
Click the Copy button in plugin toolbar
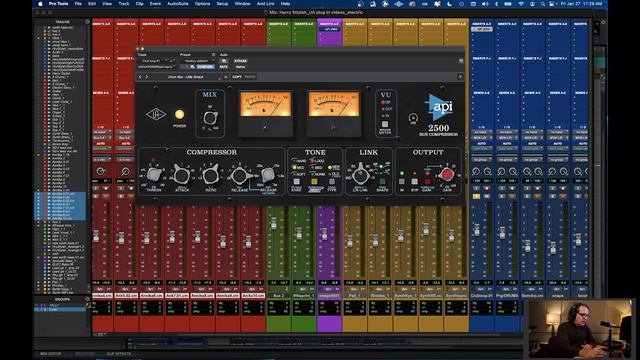pyautogui.click(x=237, y=77)
